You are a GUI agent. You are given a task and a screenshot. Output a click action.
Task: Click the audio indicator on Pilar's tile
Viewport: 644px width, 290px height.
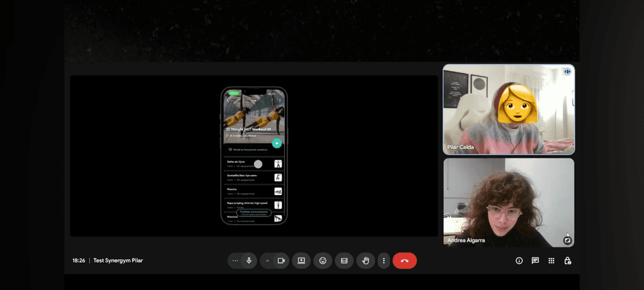click(567, 72)
